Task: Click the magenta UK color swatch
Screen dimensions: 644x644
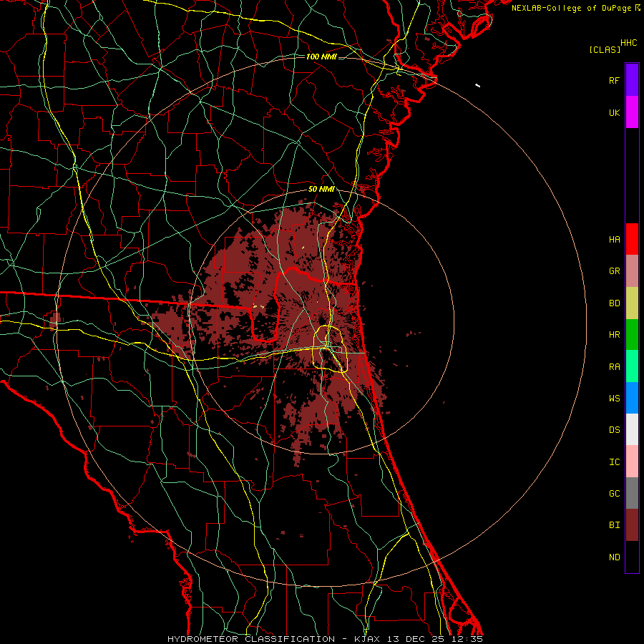Action: pyautogui.click(x=632, y=112)
